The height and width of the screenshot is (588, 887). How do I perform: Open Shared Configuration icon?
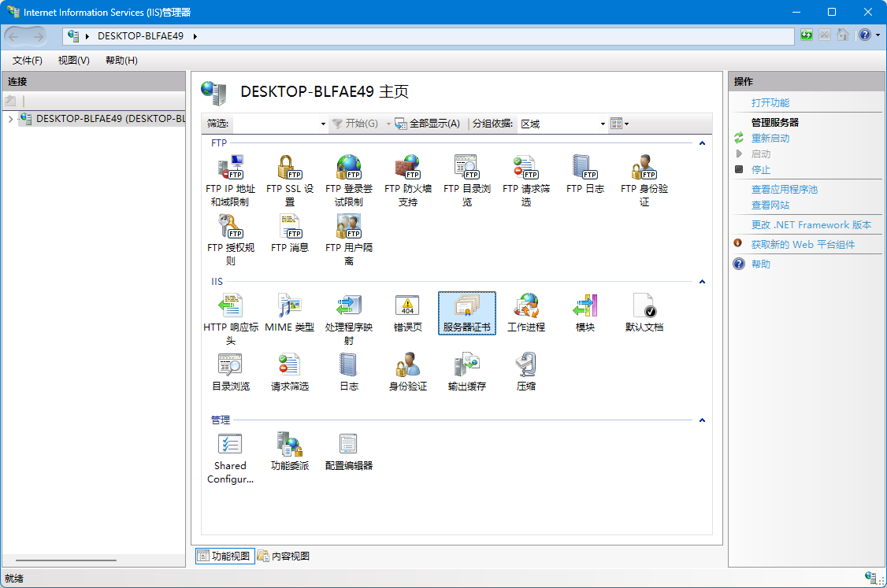tap(230, 458)
